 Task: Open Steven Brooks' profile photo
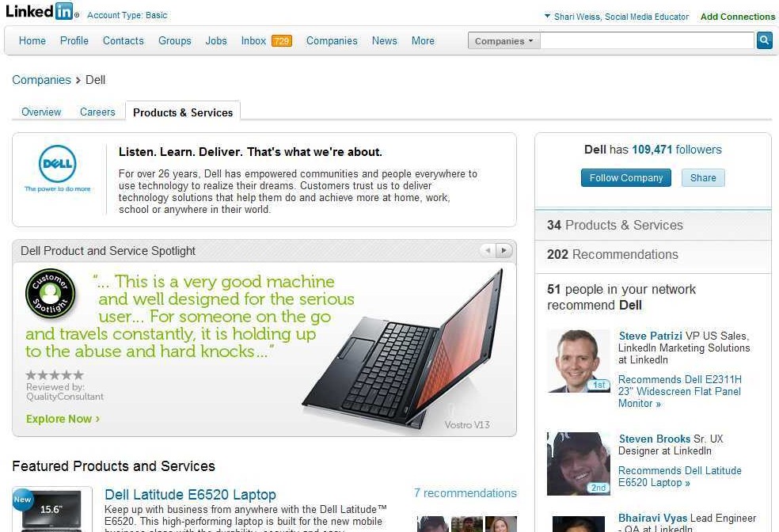tap(578, 464)
